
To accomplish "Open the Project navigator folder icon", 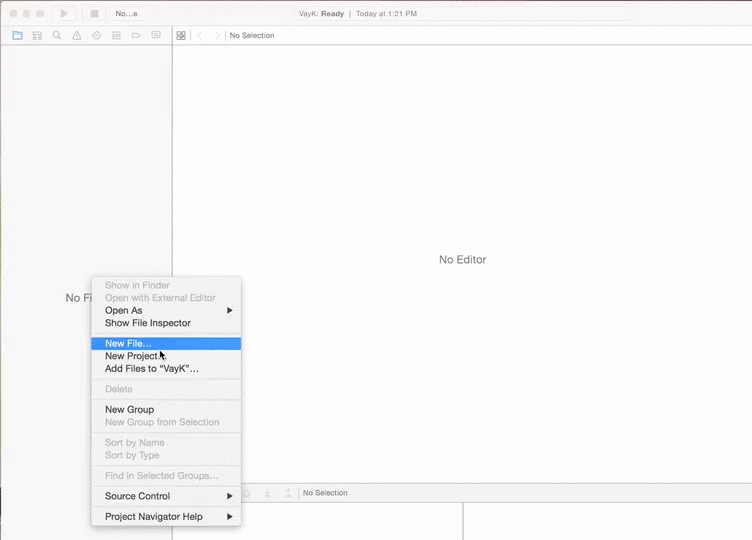I will [x=17, y=35].
